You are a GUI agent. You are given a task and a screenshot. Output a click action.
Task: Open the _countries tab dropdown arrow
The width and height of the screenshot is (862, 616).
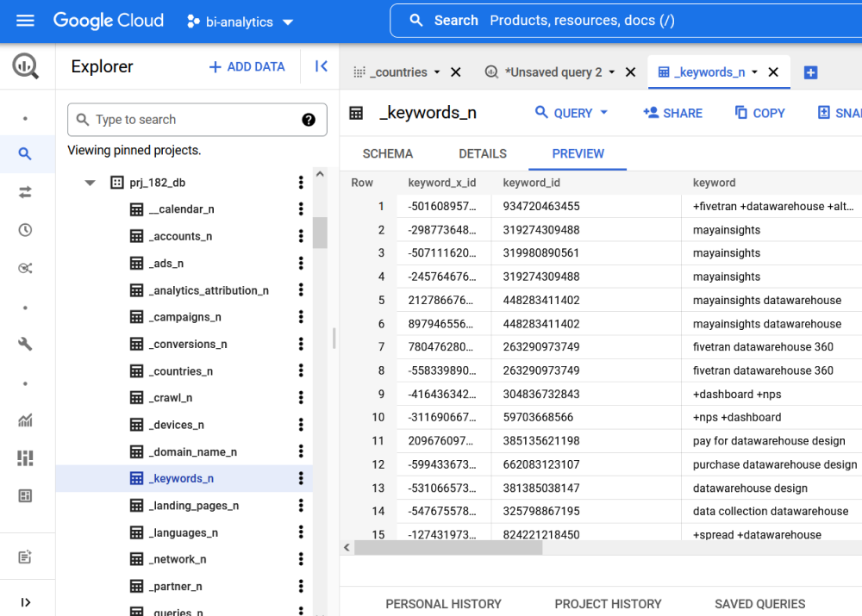click(437, 72)
